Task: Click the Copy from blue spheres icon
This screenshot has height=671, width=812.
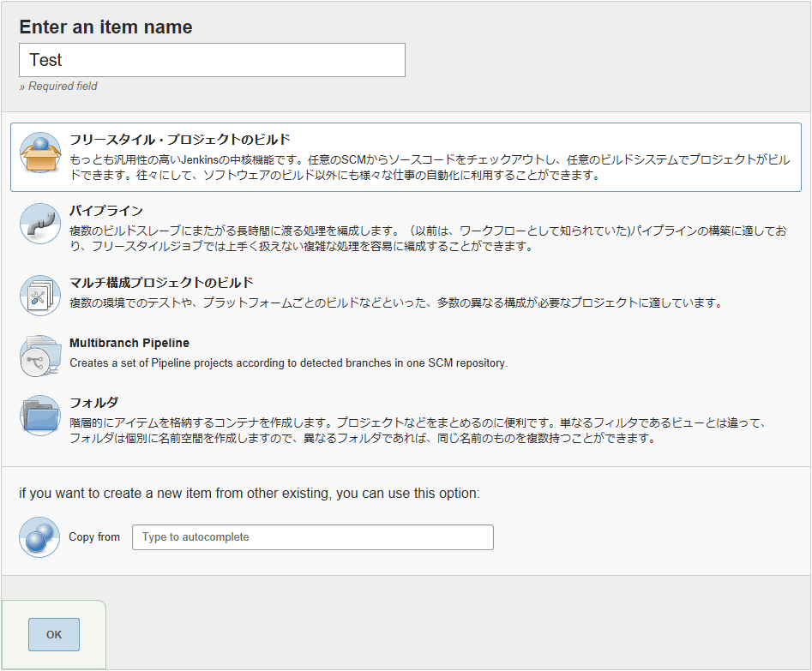Action: pos(40,537)
